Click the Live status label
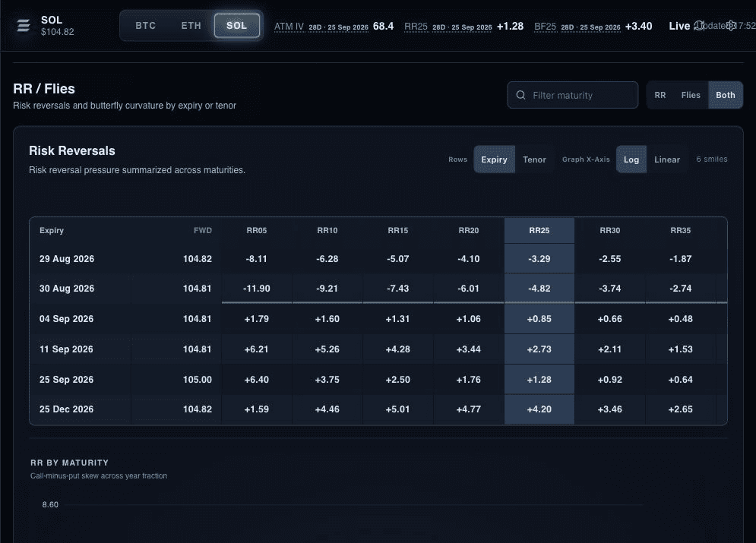Screen dimensions: 756x543 click(679, 26)
